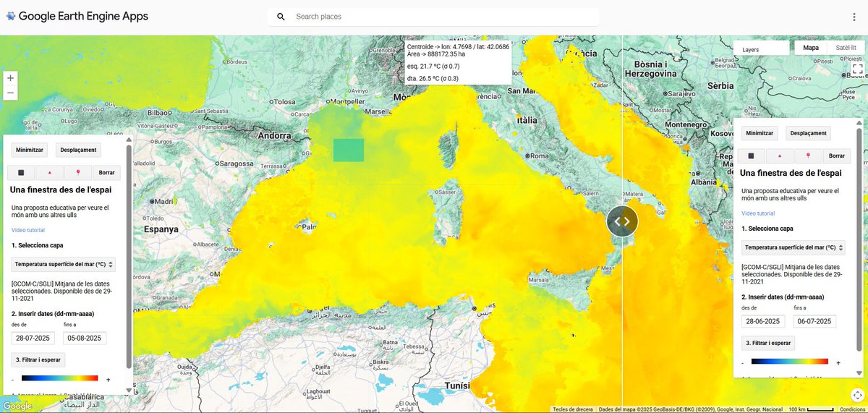This screenshot has width=868, height=413.
Task: Open Tecles de drecera shortcuts link
Action: (x=573, y=409)
